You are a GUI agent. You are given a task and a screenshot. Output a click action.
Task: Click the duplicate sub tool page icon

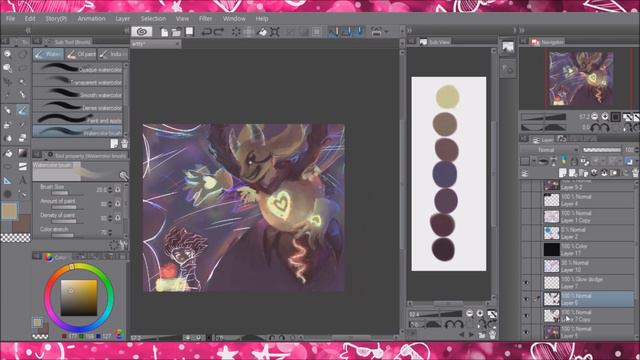(114, 143)
